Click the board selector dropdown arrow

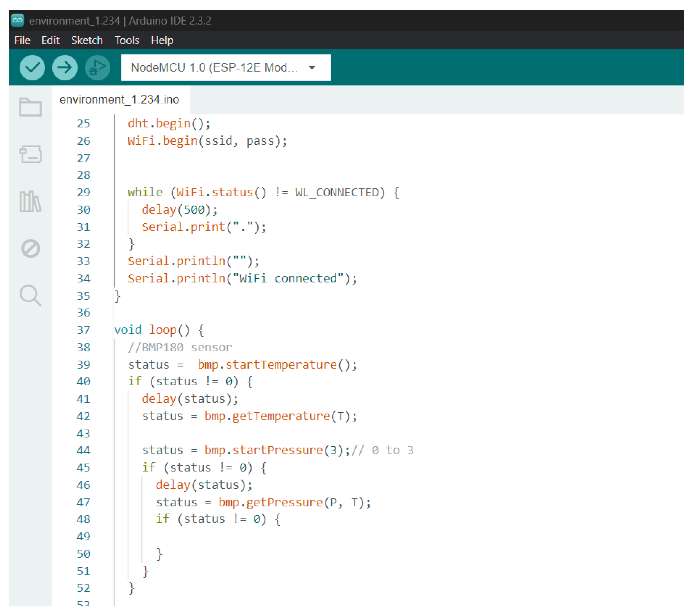[x=312, y=68]
